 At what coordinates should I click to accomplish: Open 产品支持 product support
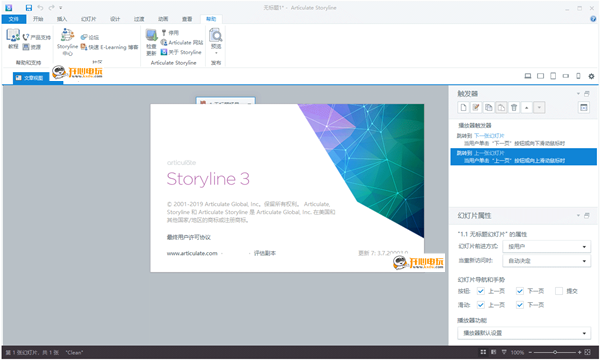[36, 37]
